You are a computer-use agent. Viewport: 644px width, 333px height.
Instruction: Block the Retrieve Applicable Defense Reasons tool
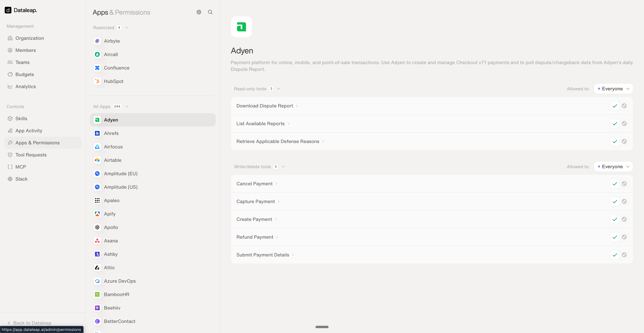pos(624,141)
